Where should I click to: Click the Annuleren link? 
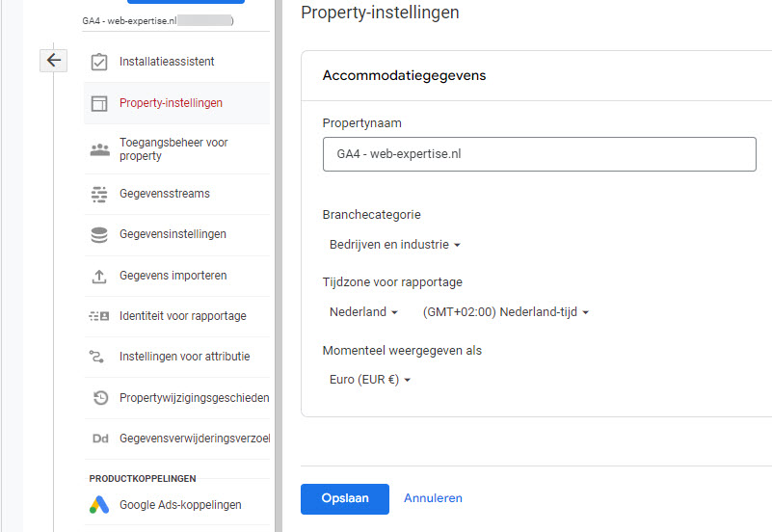[433, 498]
